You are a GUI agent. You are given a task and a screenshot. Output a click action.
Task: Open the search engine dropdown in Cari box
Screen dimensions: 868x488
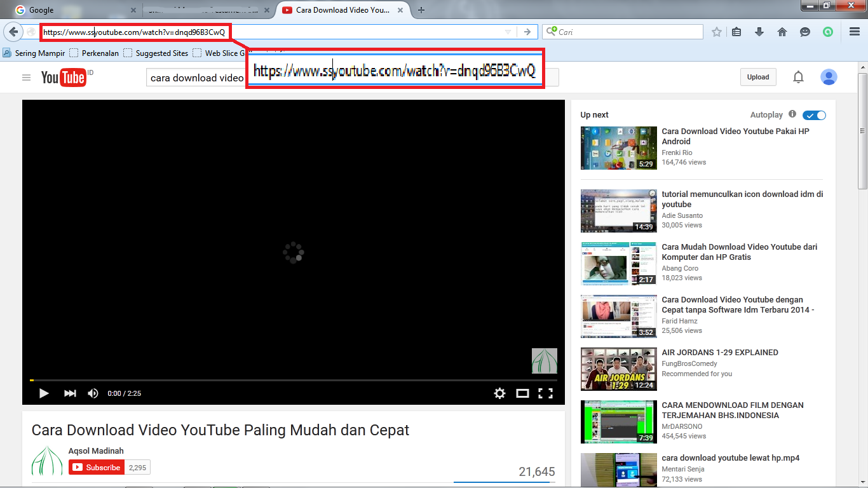[x=552, y=31]
